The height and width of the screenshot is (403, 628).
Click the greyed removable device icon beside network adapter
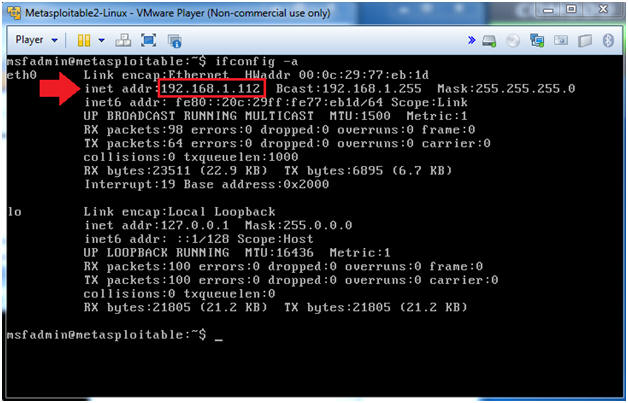(x=561, y=40)
